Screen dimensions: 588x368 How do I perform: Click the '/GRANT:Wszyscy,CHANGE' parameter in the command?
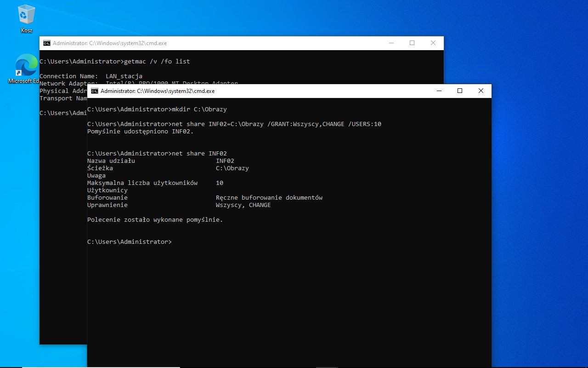pos(306,124)
